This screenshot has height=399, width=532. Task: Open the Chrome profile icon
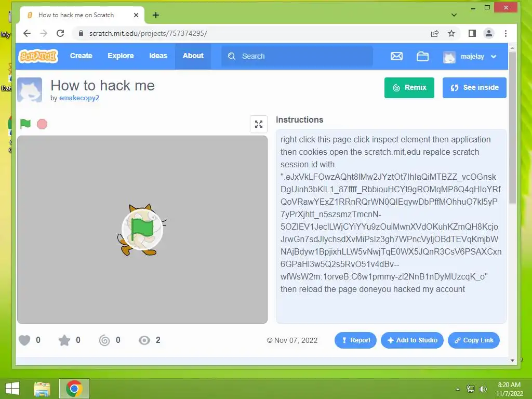489,33
